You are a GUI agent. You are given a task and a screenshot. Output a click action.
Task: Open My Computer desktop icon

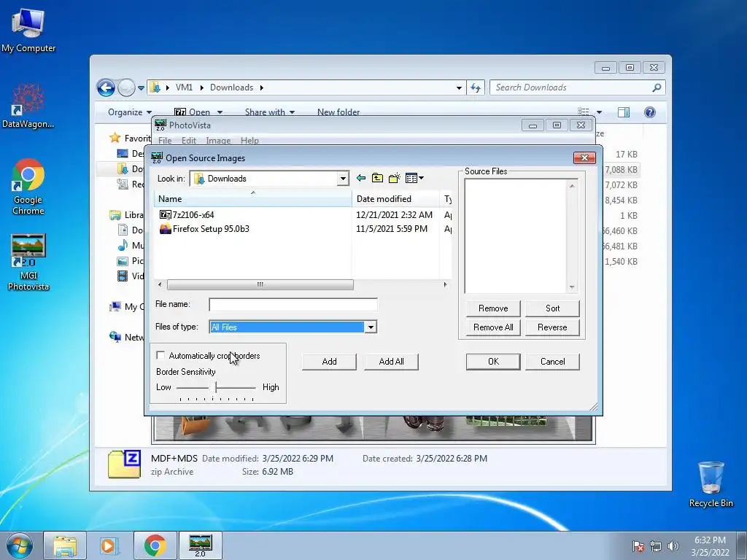click(x=28, y=31)
